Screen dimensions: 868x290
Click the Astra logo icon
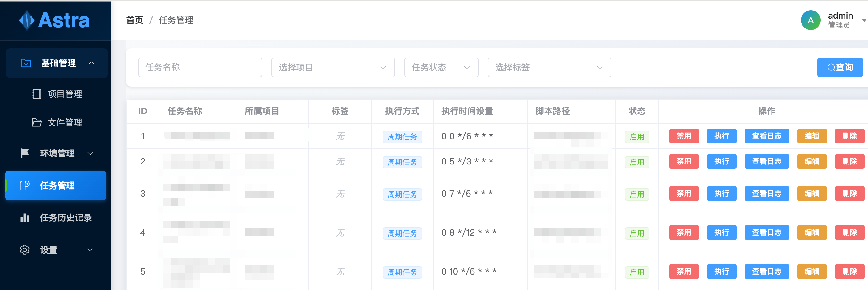(x=27, y=20)
